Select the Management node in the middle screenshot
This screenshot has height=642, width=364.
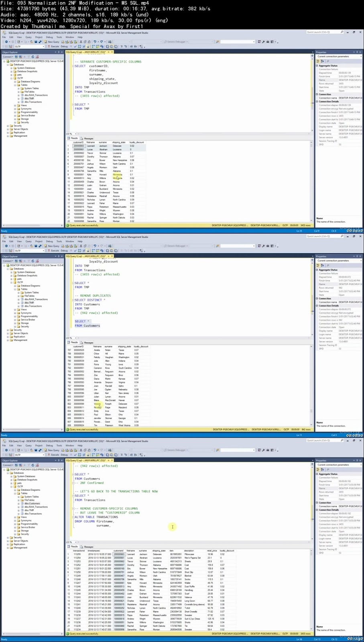pos(20,340)
